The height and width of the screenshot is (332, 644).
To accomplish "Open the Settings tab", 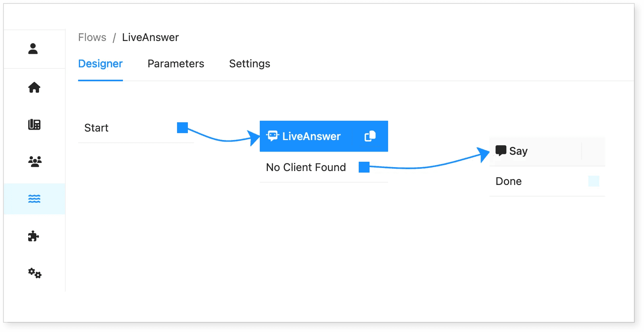I will tap(250, 64).
